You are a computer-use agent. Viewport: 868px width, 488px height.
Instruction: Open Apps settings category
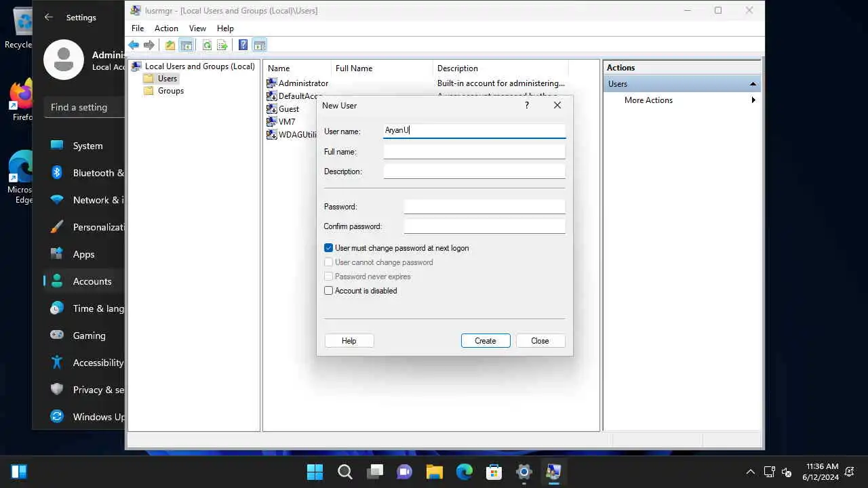(x=85, y=254)
